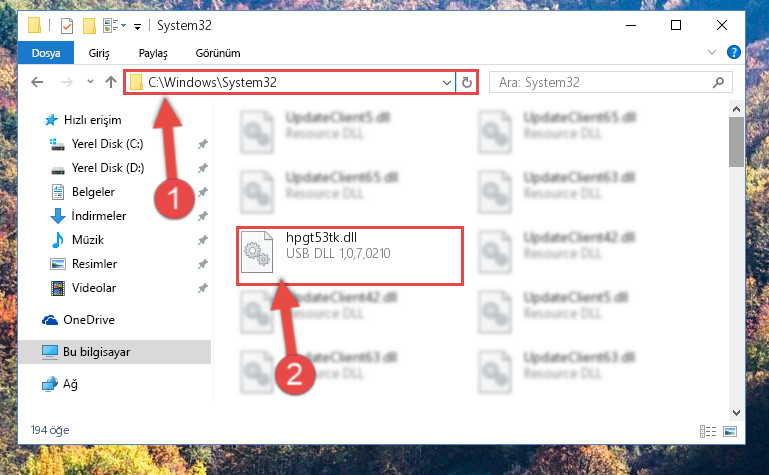Open the Dosya tab
The height and width of the screenshot is (475, 769).
click(x=46, y=53)
